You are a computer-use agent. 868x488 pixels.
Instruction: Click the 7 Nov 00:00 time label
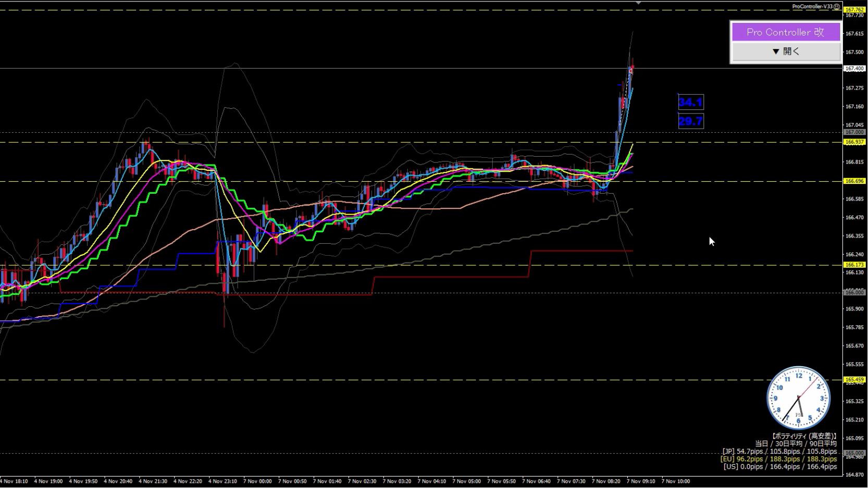(258, 481)
